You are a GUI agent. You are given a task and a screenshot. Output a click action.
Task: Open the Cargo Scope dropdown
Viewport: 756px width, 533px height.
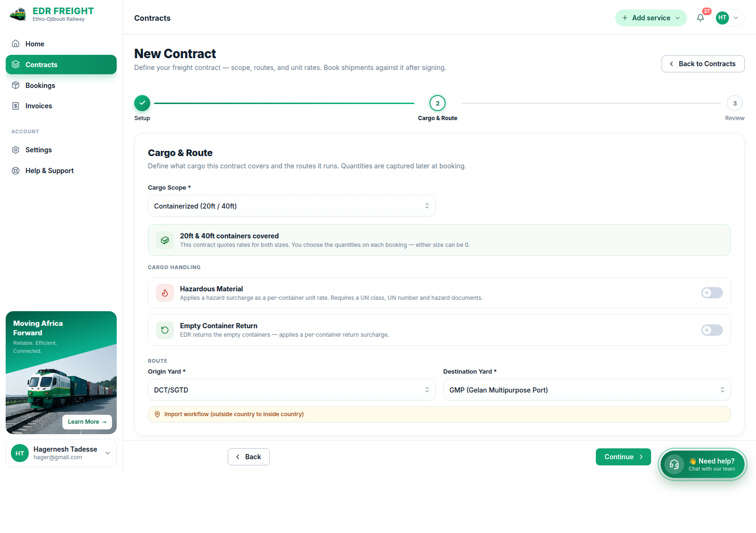click(x=292, y=206)
